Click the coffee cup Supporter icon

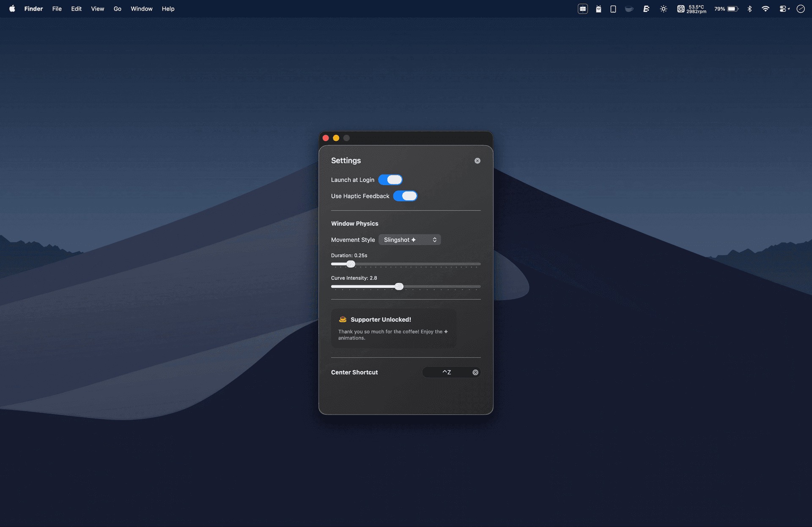[343, 319]
